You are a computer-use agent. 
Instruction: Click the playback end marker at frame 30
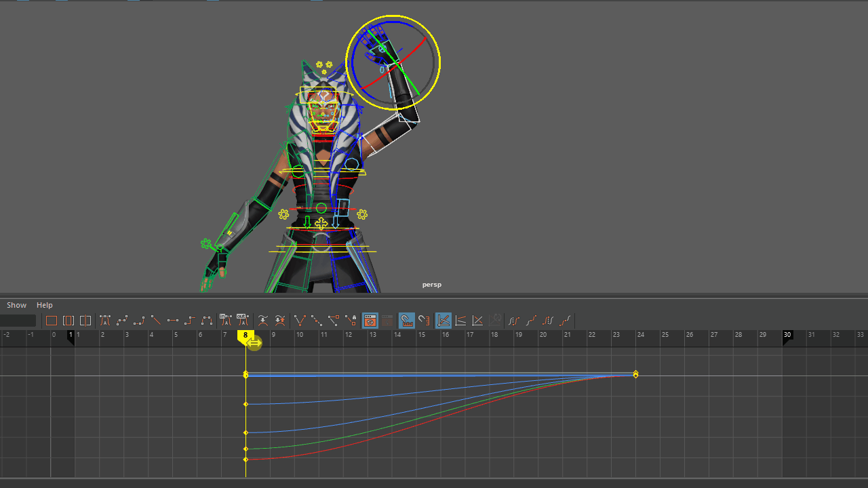coord(787,336)
